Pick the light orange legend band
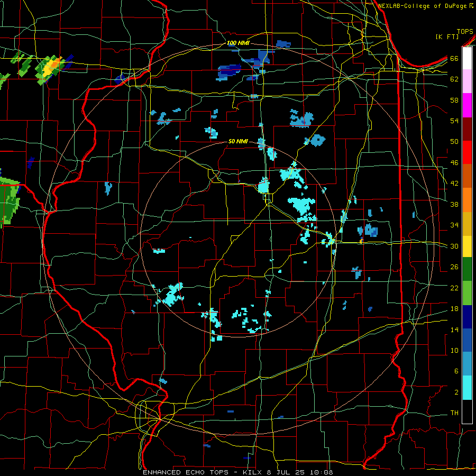 click(467, 200)
